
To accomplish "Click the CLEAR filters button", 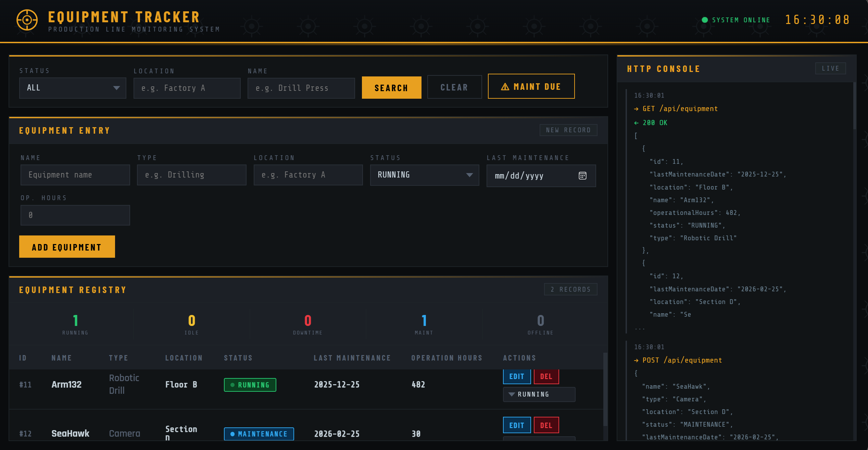I will click(x=454, y=87).
